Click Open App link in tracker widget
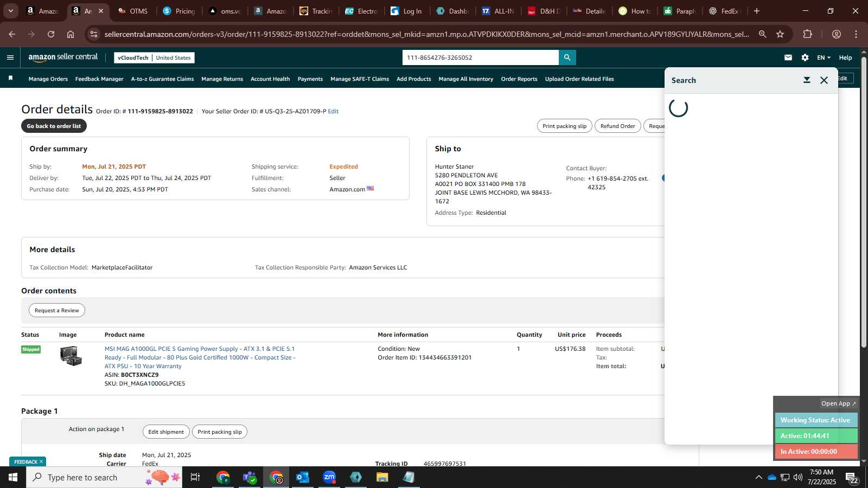 [x=838, y=403]
